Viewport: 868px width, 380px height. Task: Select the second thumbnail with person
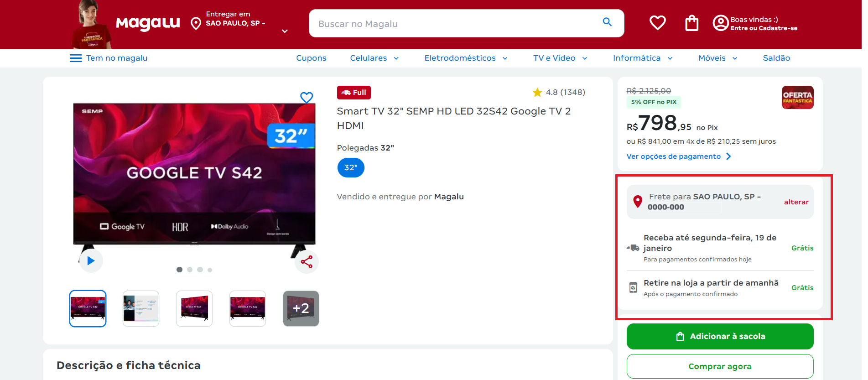(141, 308)
